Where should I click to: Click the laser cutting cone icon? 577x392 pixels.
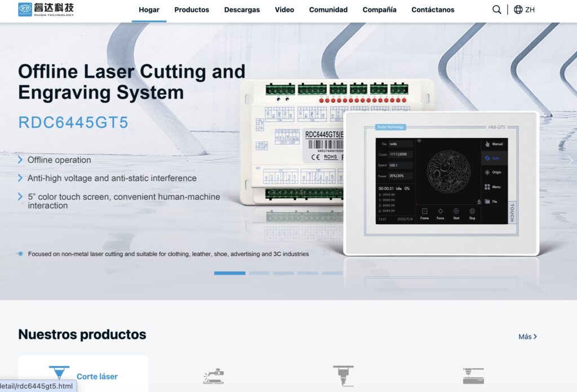[x=59, y=372]
